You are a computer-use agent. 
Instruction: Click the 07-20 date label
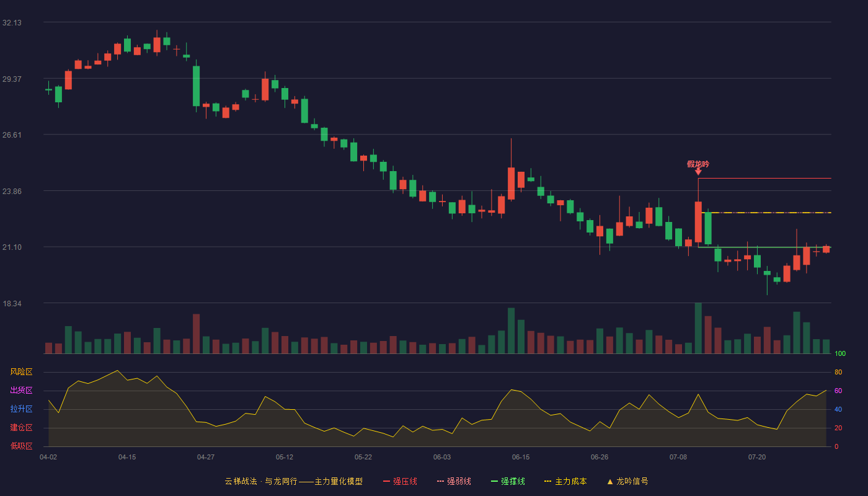pos(757,457)
